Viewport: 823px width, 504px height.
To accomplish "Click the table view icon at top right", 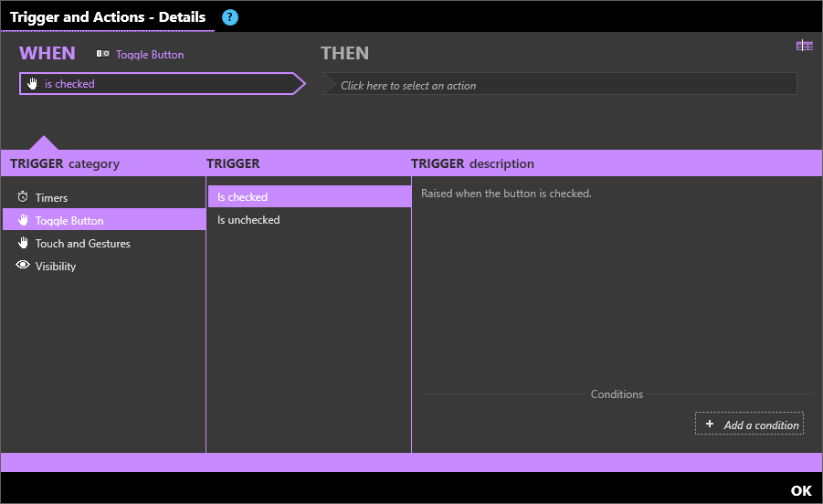I will point(804,46).
